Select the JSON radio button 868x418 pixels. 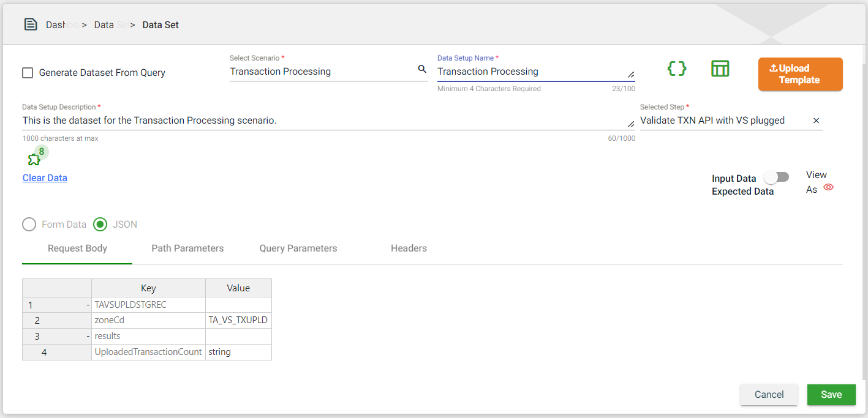[100, 225]
